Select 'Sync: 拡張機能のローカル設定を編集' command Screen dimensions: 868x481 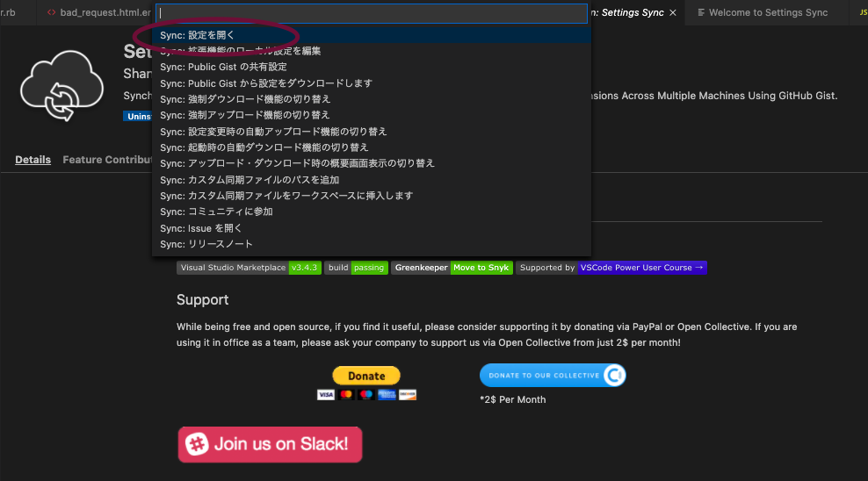[372, 51]
